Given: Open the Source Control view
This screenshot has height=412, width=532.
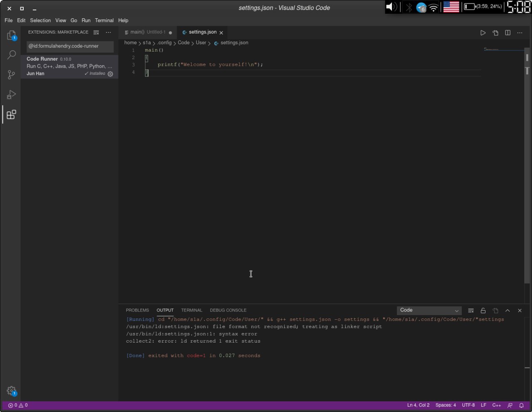Looking at the screenshot, I should [x=11, y=74].
